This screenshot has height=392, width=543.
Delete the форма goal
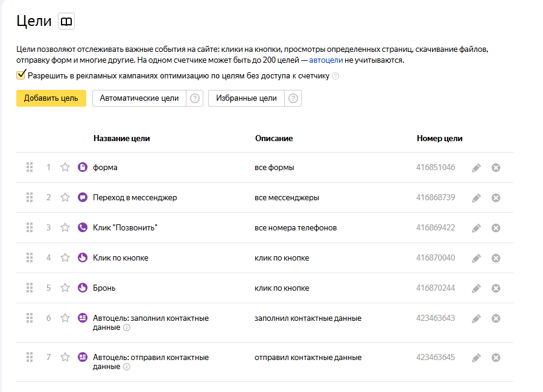(496, 168)
